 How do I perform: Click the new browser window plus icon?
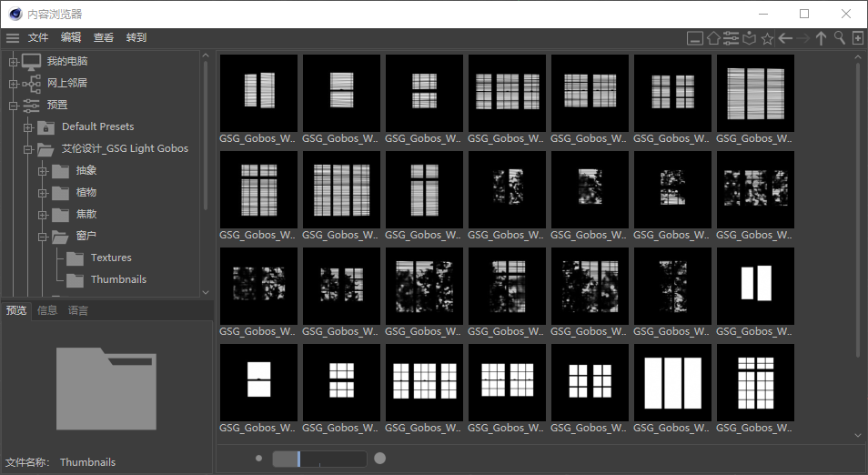tap(857, 37)
